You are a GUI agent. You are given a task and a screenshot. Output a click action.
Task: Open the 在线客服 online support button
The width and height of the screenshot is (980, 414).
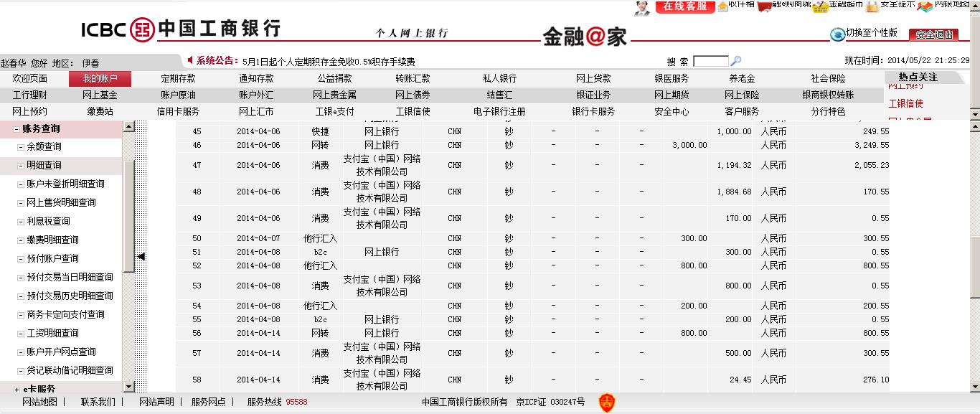pyautogui.click(x=685, y=6)
